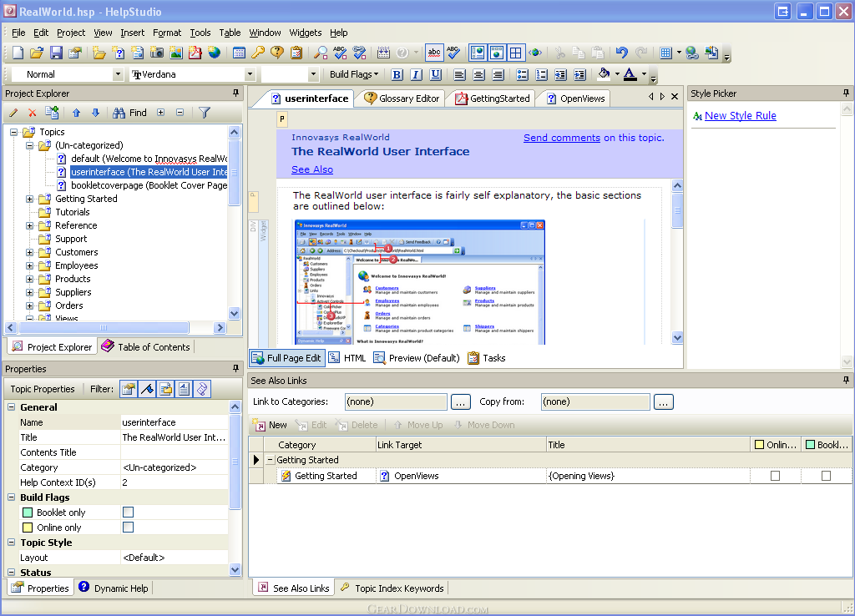This screenshot has width=855, height=616.
Task: Check the Booklet only checkbox
Action: point(128,512)
